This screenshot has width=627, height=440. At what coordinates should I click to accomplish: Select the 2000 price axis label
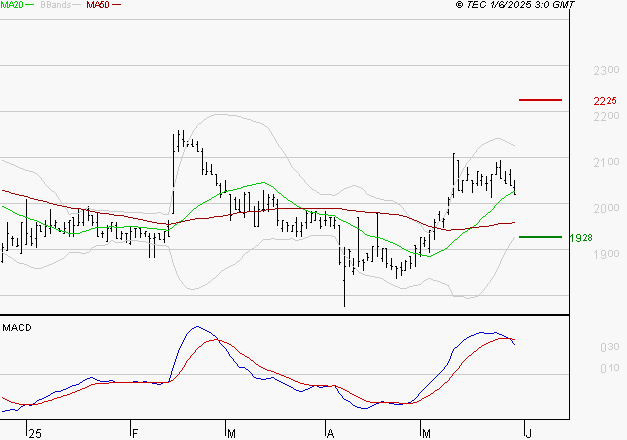click(x=605, y=208)
